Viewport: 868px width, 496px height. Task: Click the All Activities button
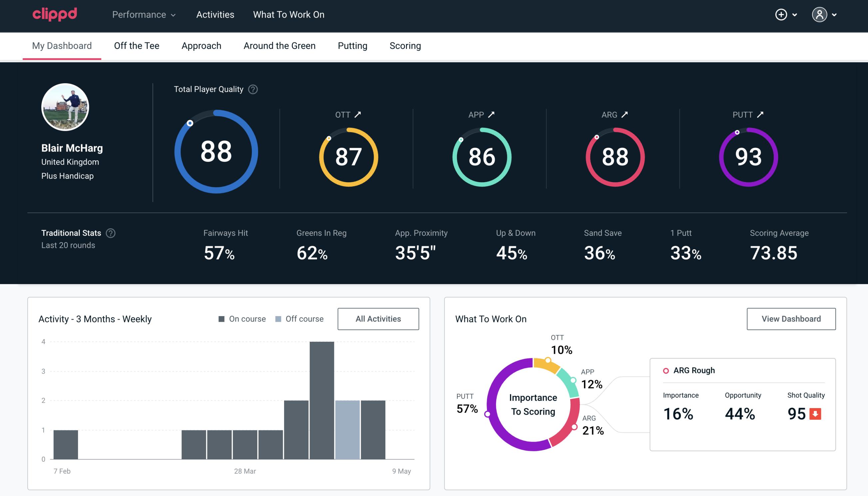(378, 319)
